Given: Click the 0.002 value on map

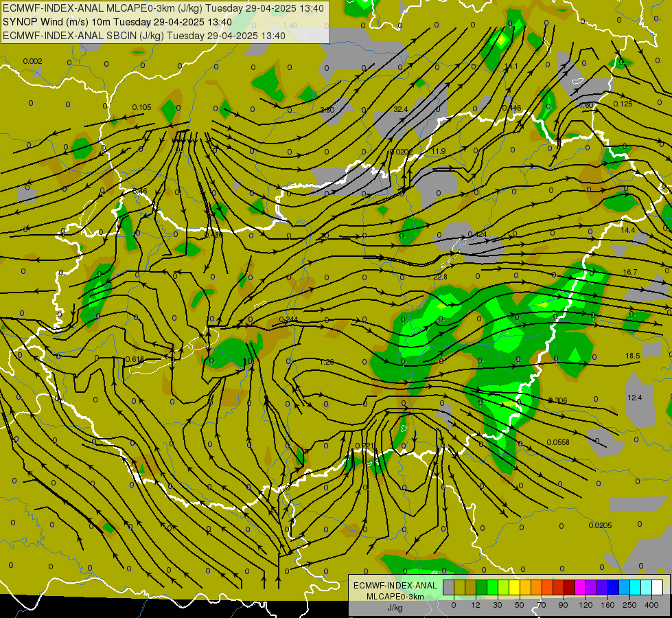Looking at the screenshot, I should point(32,61).
